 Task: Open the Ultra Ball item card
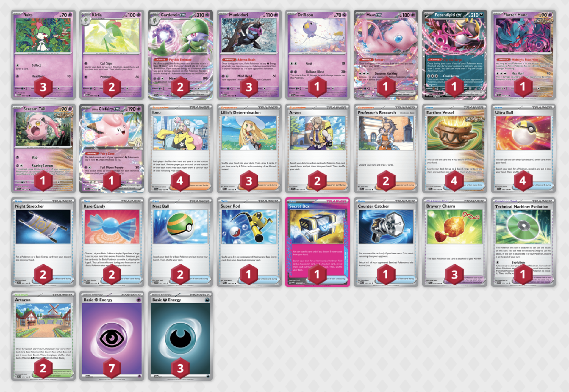tap(523, 148)
